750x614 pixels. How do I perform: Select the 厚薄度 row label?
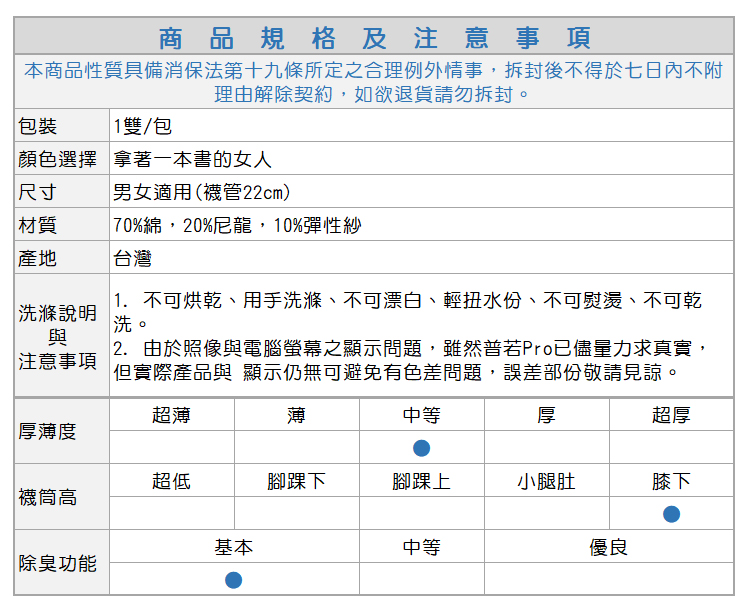[x=48, y=431]
